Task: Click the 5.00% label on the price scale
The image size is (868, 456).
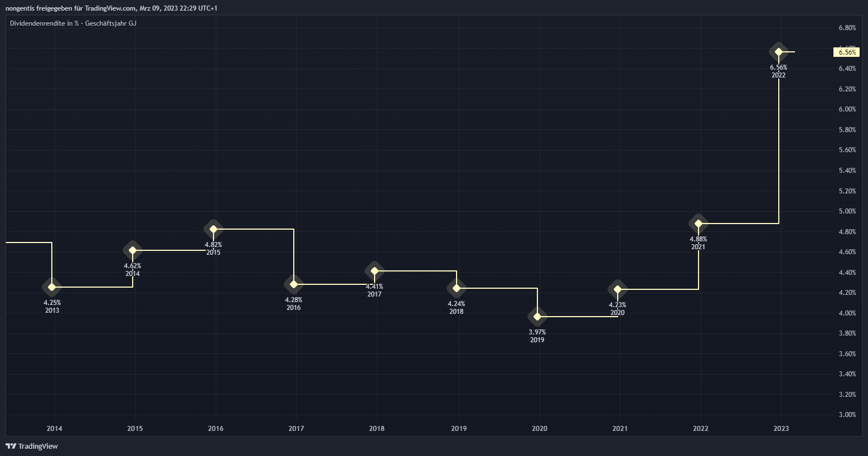Action: (847, 211)
